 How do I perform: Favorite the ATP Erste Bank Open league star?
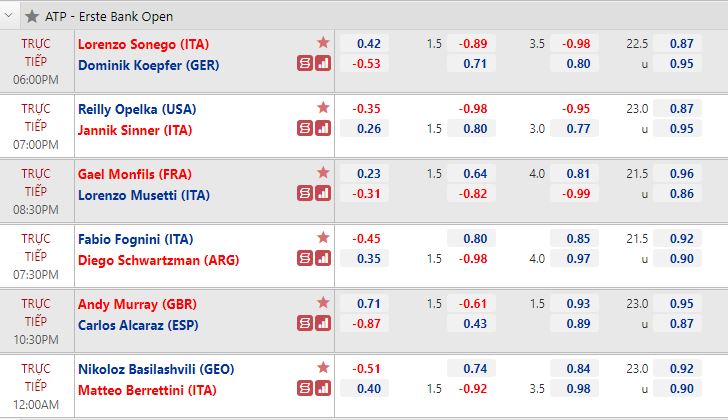click(32, 17)
